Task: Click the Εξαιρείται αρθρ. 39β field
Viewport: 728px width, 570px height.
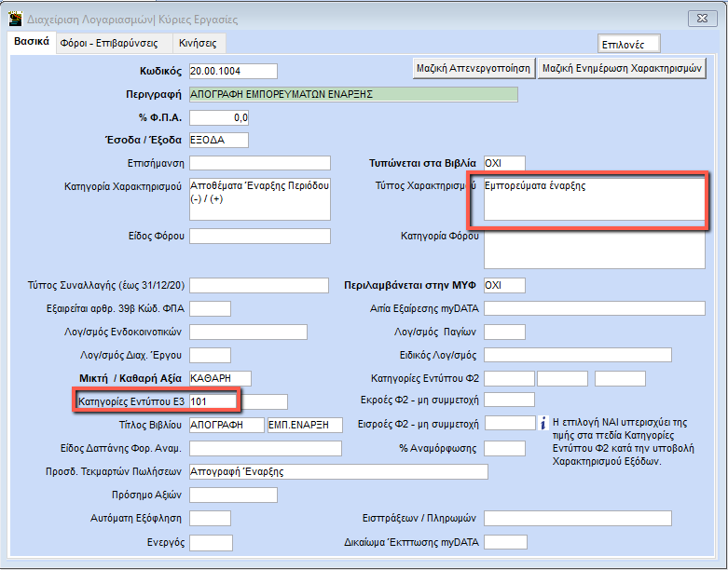Action: pyautogui.click(x=210, y=309)
